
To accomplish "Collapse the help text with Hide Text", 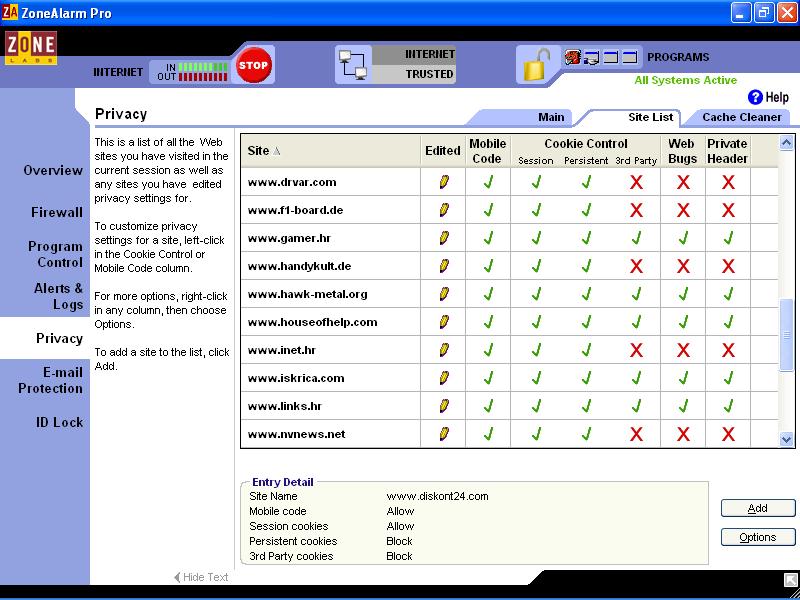I will 201,577.
